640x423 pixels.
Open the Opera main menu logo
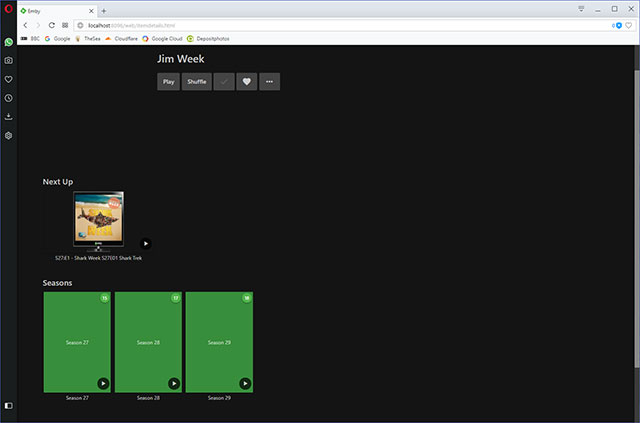[x=9, y=9]
